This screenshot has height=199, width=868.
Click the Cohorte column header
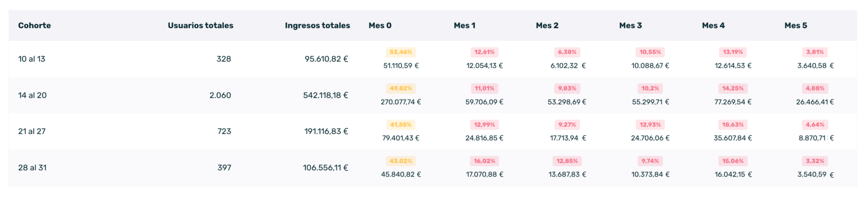(x=34, y=25)
